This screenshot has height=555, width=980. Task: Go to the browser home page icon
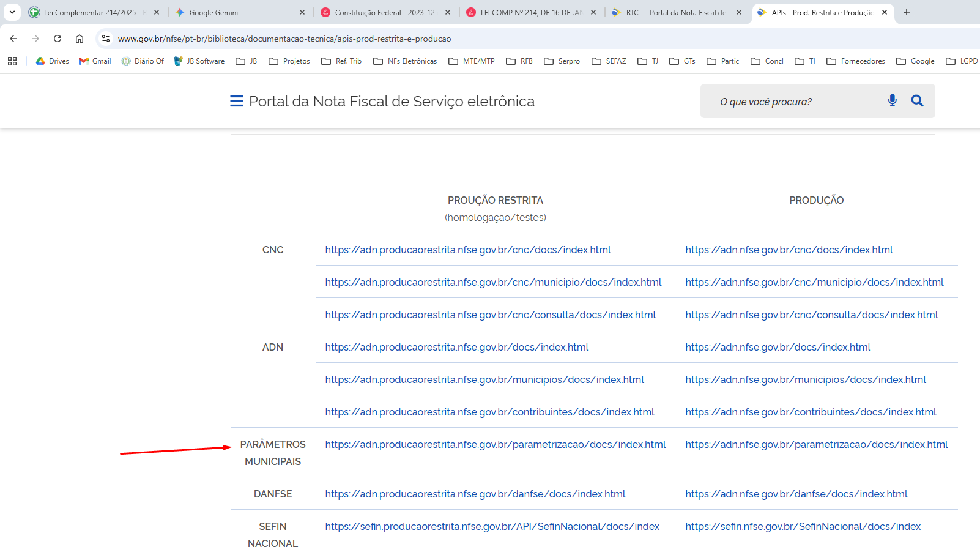tap(80, 39)
